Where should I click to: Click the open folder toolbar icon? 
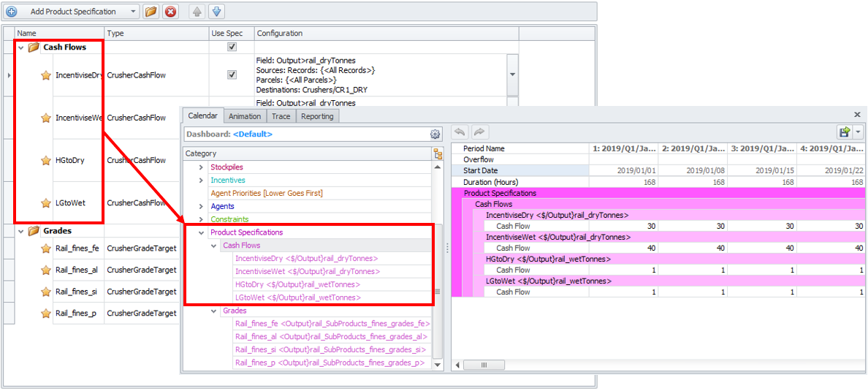coord(151,12)
